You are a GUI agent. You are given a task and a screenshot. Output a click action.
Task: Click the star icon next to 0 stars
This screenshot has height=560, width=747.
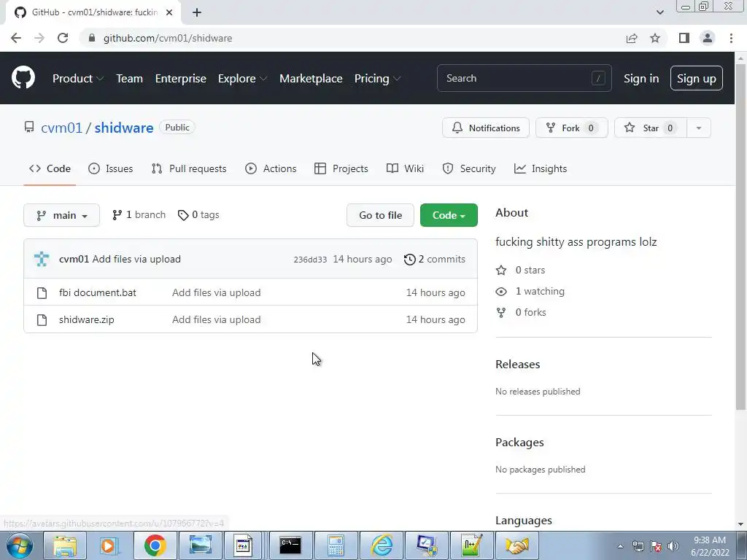(x=501, y=271)
